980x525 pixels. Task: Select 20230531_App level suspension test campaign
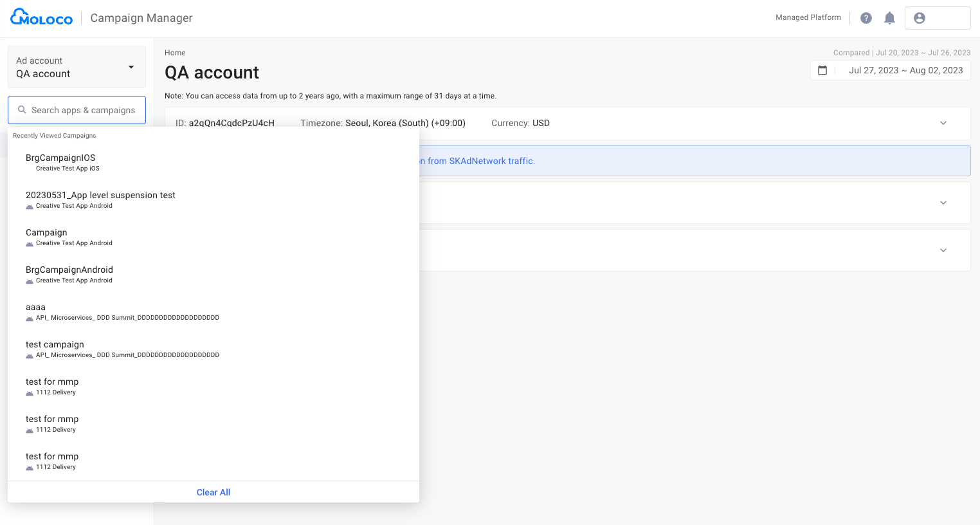tap(100, 196)
